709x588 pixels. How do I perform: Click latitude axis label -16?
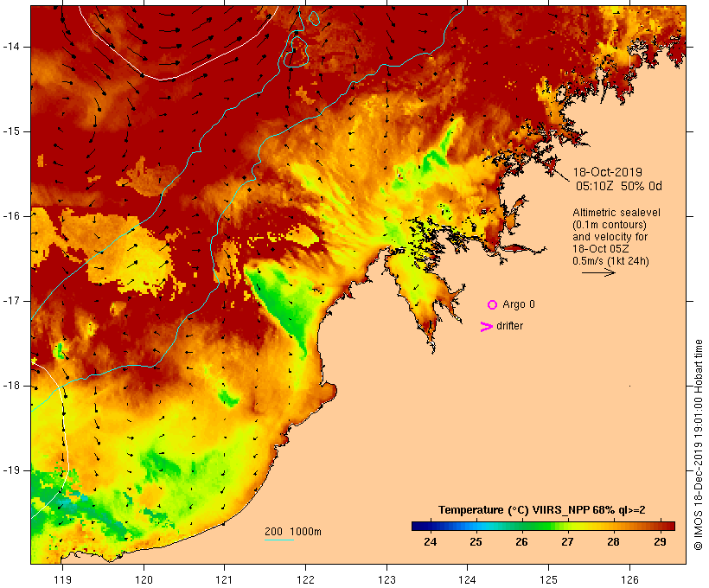point(11,216)
